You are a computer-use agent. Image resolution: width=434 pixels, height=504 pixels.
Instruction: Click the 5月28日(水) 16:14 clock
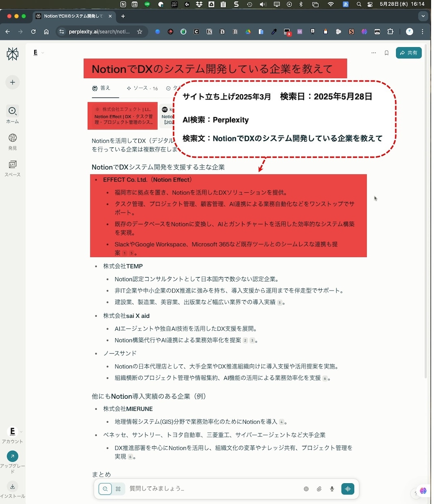402,4
